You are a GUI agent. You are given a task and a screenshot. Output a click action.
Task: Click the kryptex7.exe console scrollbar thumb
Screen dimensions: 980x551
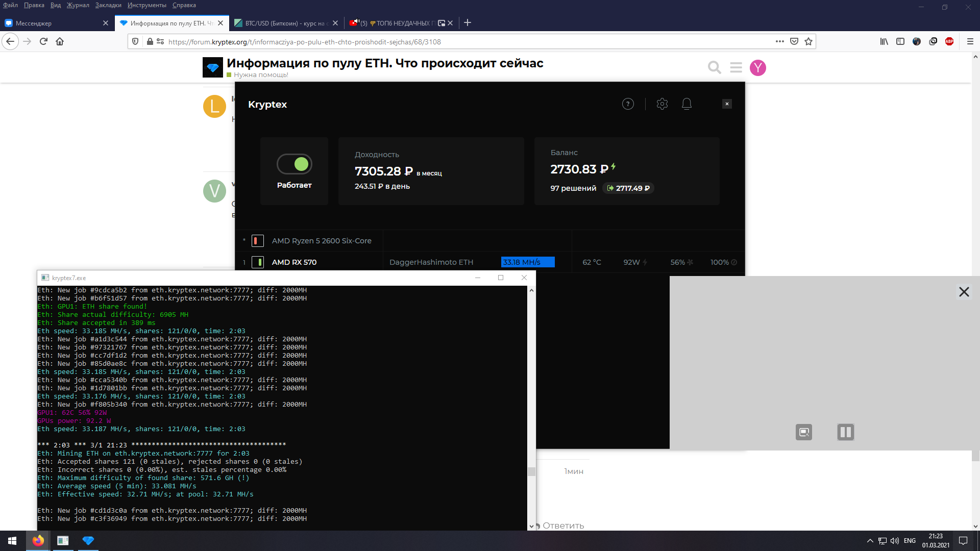click(x=531, y=471)
